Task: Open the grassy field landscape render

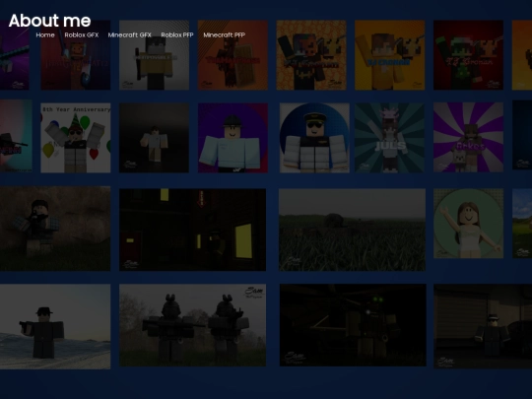Action: click(x=352, y=230)
